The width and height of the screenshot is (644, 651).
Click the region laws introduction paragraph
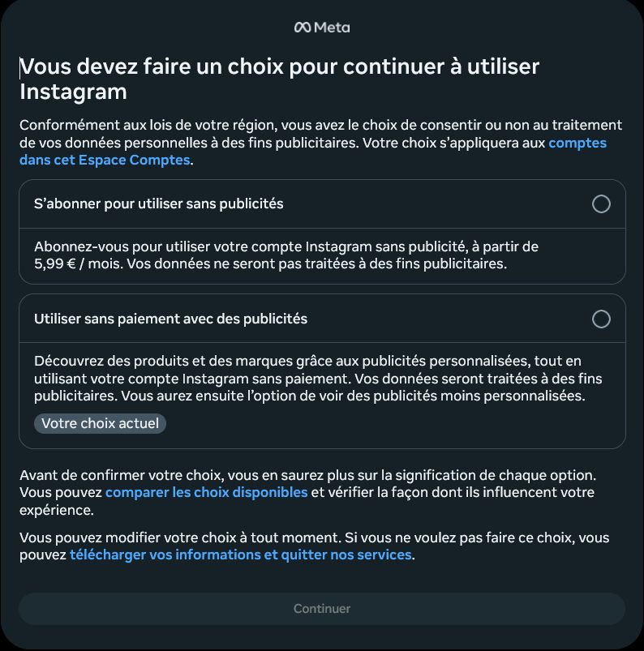coord(322,143)
